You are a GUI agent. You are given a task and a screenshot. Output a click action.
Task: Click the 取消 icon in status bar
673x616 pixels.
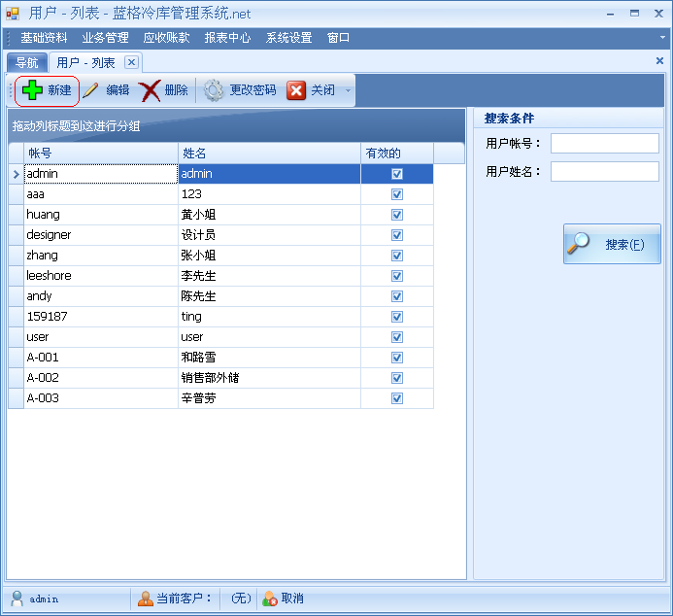click(x=270, y=599)
